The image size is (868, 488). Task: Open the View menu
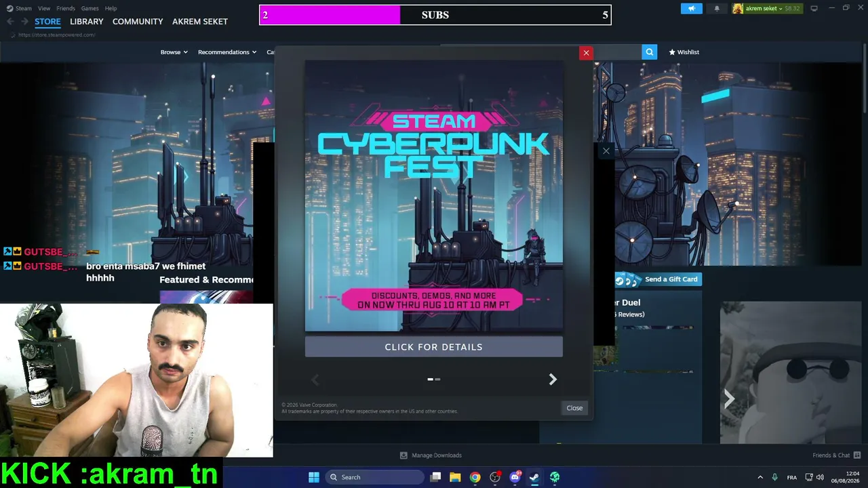44,8
